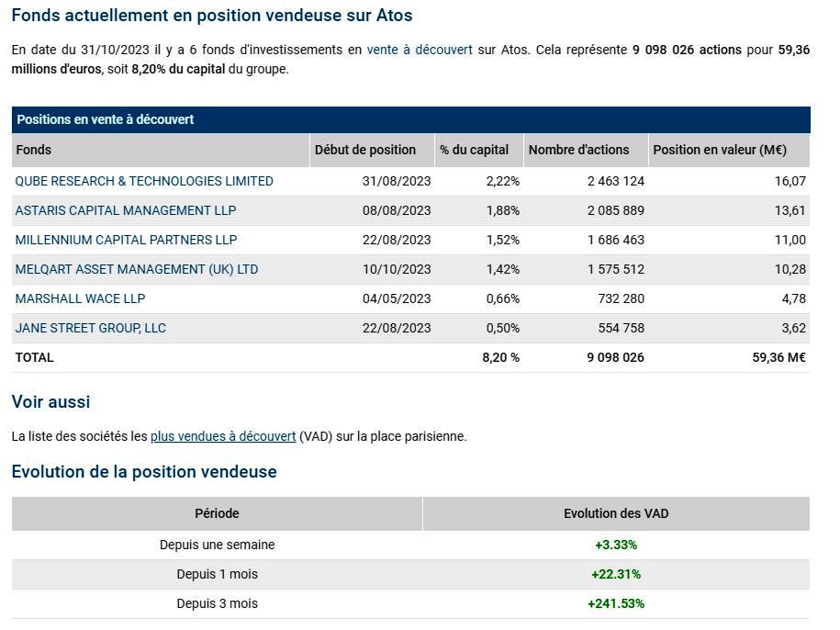
Task: Select the share count 1 575 512
Action: 616,269
